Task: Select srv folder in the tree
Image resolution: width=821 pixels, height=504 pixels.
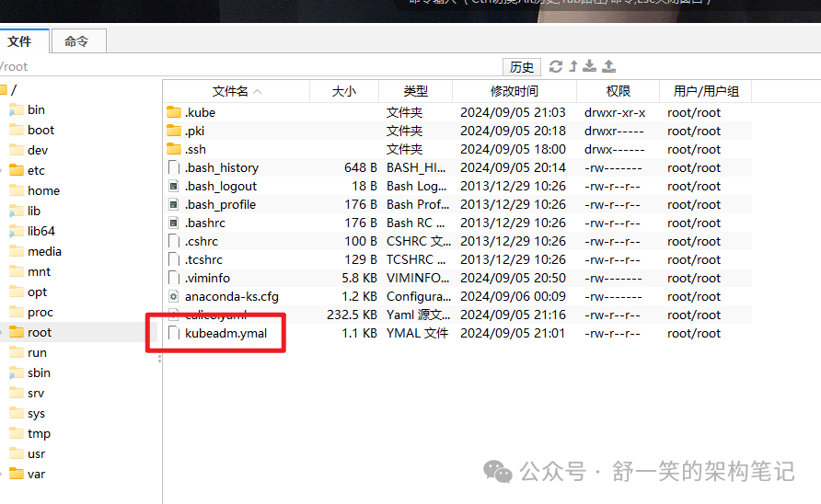Action: pyautogui.click(x=36, y=393)
